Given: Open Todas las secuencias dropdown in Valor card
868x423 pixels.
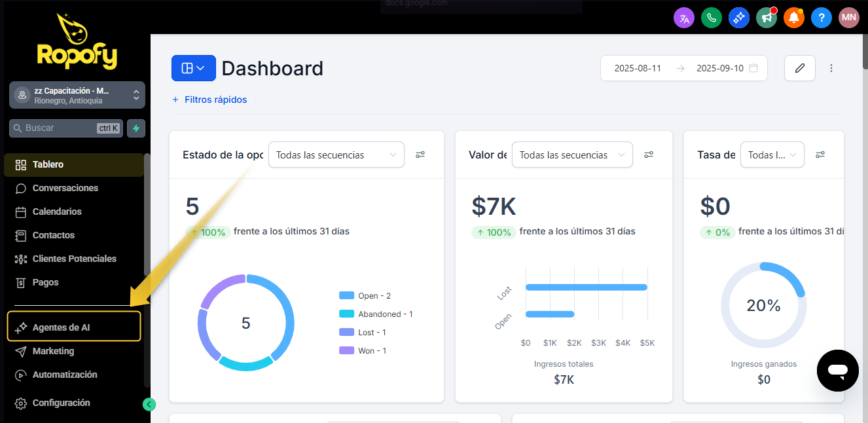Looking at the screenshot, I should [x=571, y=155].
